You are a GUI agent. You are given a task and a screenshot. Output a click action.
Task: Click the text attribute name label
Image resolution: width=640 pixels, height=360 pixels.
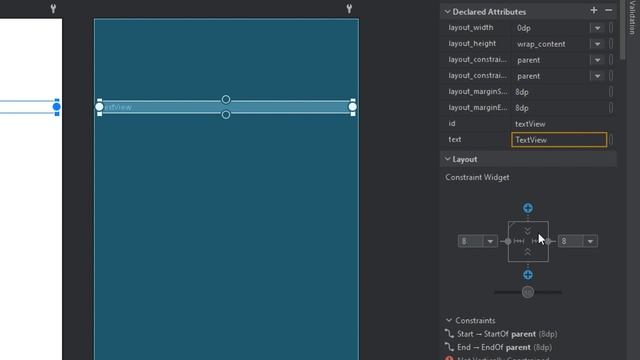click(x=455, y=139)
